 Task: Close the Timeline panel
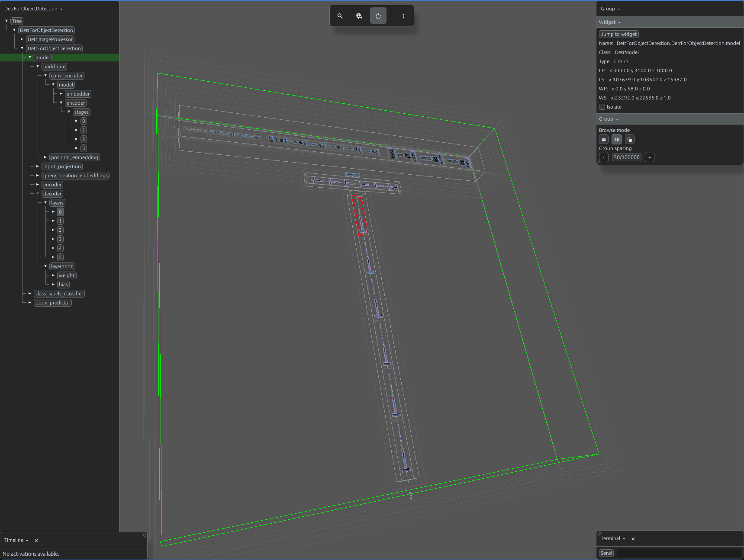[x=36, y=541]
